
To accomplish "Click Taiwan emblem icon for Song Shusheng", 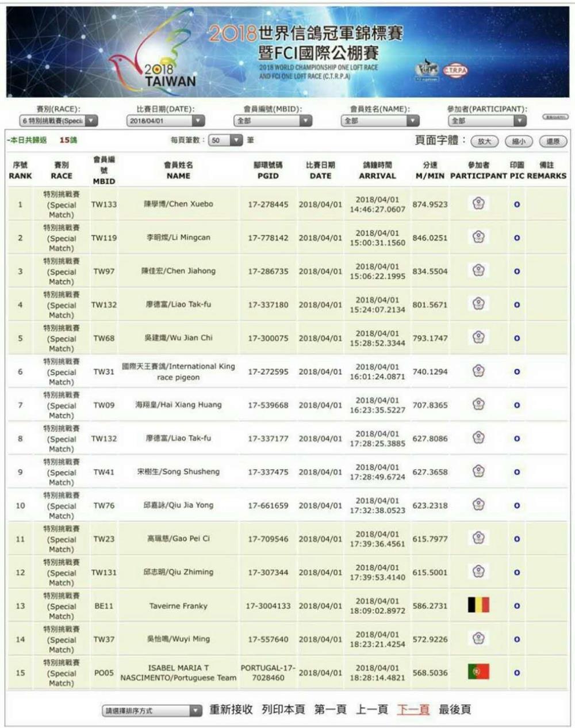I will [478, 471].
